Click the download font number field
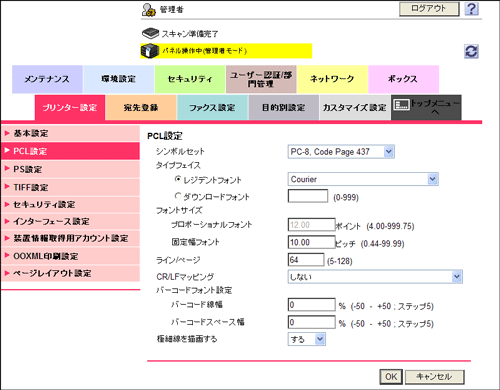Screen dimensions: 500x390 point(308,196)
